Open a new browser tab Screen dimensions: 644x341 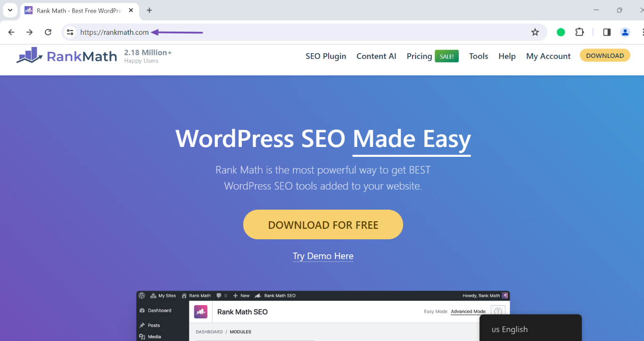tap(149, 10)
